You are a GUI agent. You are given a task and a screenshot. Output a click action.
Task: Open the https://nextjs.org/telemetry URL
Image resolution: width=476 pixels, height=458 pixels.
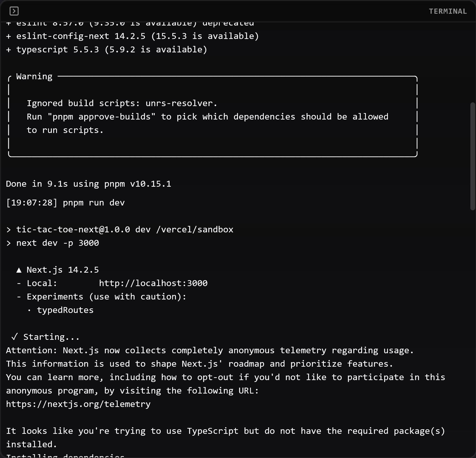click(78, 404)
